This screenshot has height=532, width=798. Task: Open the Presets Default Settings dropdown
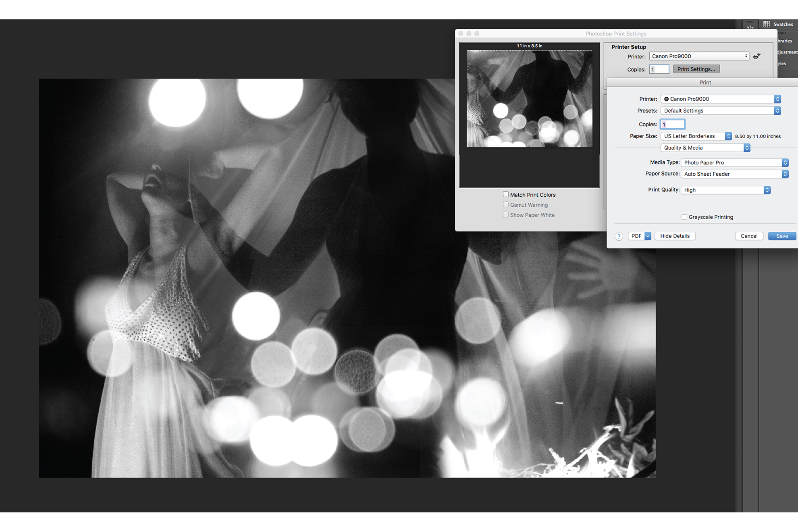(720, 111)
